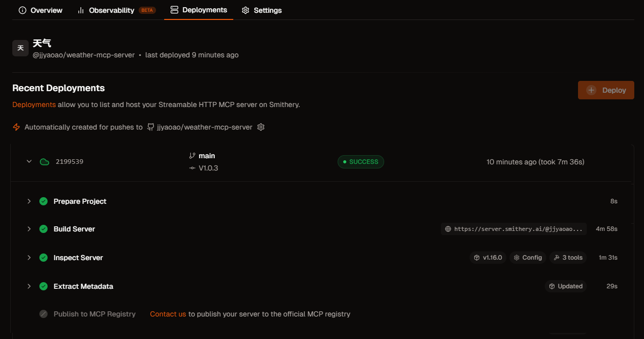Click the orange Deploy button
The width and height of the screenshot is (644, 339).
click(606, 90)
